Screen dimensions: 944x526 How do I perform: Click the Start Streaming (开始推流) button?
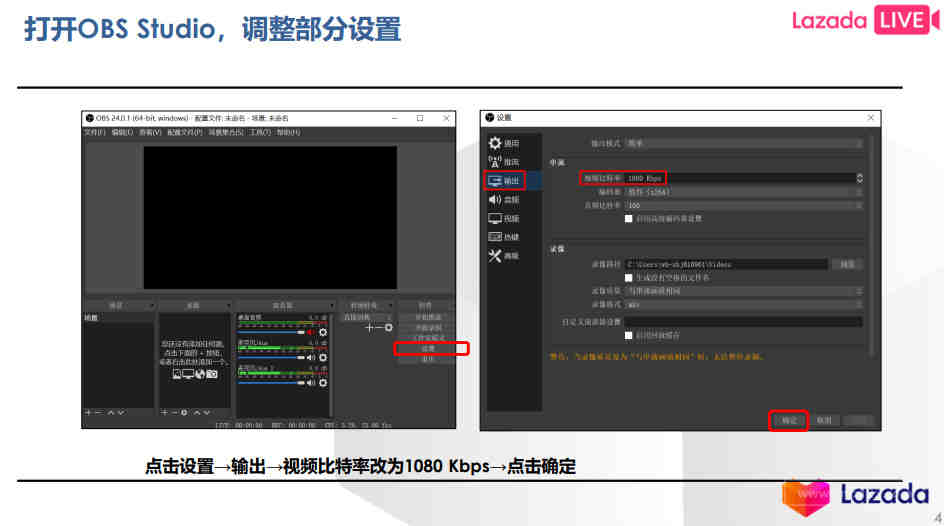point(427,317)
